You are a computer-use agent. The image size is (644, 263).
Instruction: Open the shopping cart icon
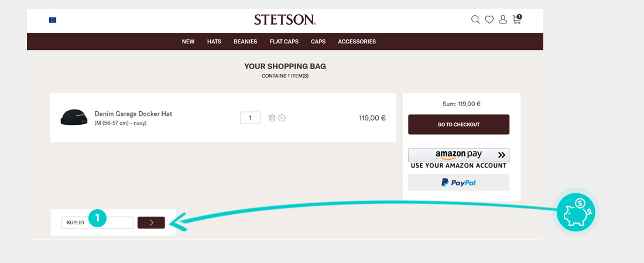click(516, 20)
